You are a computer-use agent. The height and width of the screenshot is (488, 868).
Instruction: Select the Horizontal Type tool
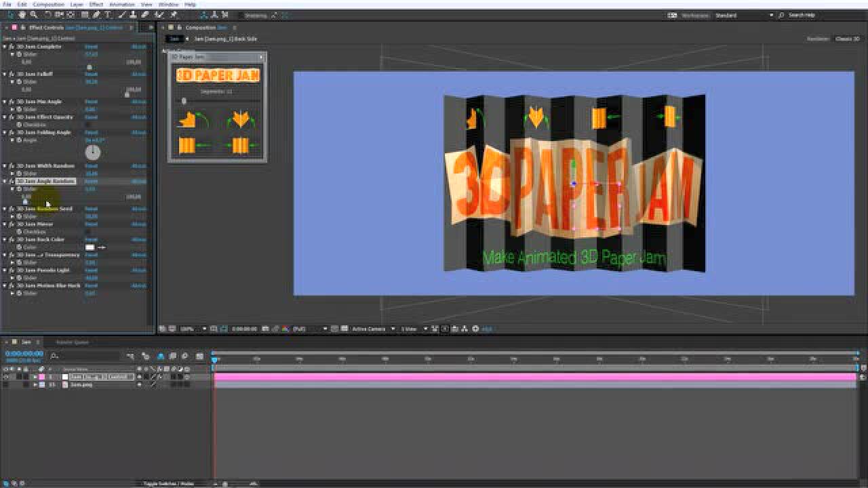point(108,14)
